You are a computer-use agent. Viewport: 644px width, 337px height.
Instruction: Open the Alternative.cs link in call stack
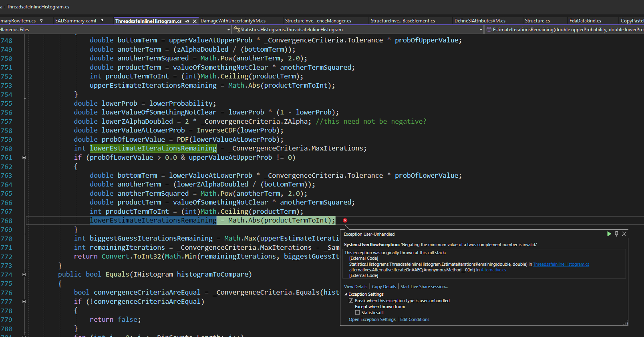(x=493, y=270)
